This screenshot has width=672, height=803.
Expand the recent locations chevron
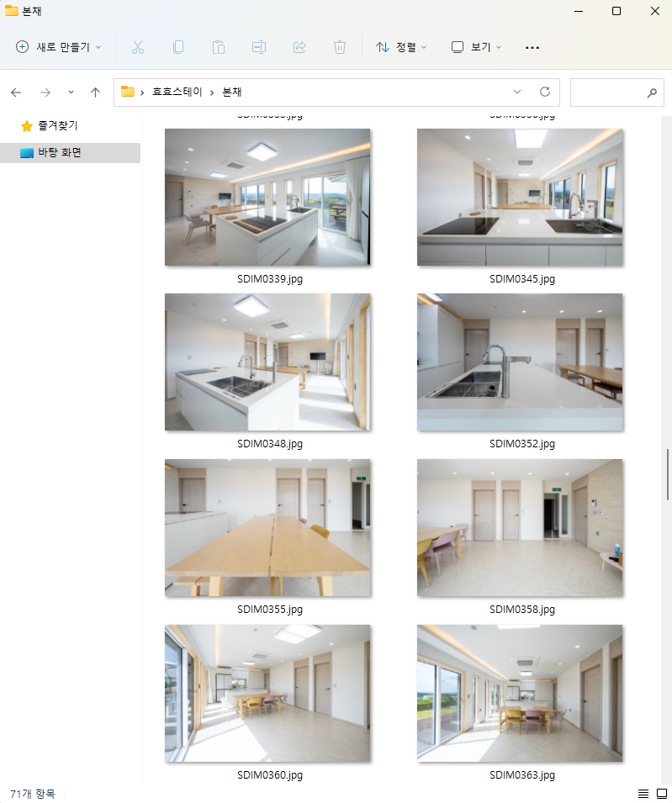71,92
